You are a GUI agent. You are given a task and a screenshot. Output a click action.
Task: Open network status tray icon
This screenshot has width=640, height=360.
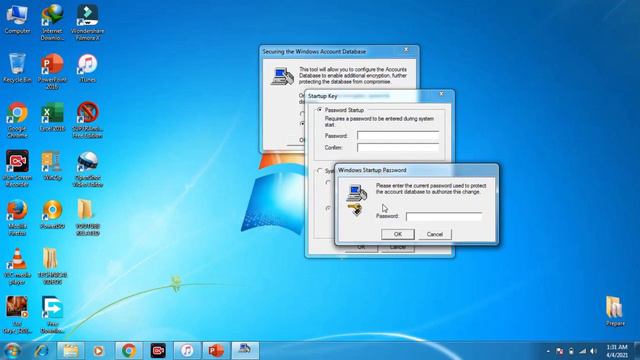[x=582, y=351]
